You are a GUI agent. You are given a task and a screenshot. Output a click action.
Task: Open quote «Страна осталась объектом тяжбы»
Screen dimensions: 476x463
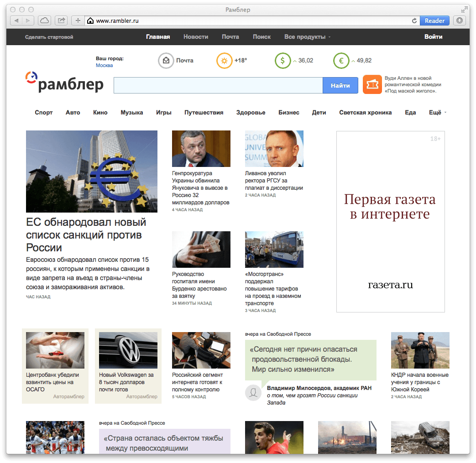point(165,442)
